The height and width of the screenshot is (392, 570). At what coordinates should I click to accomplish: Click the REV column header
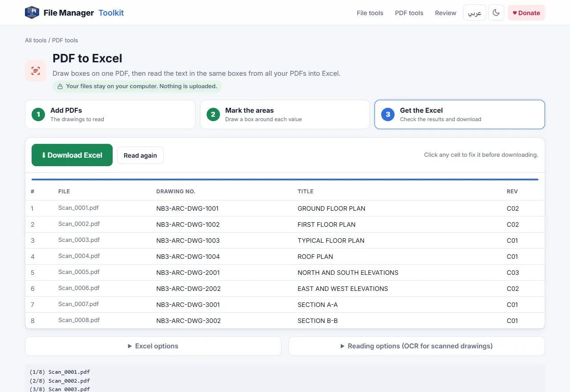(x=512, y=192)
